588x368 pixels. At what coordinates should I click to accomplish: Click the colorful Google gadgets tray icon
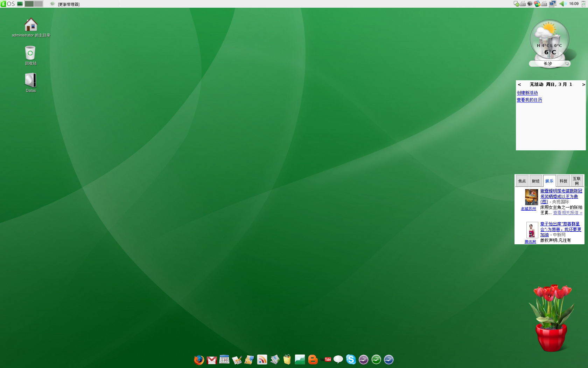[x=537, y=4]
